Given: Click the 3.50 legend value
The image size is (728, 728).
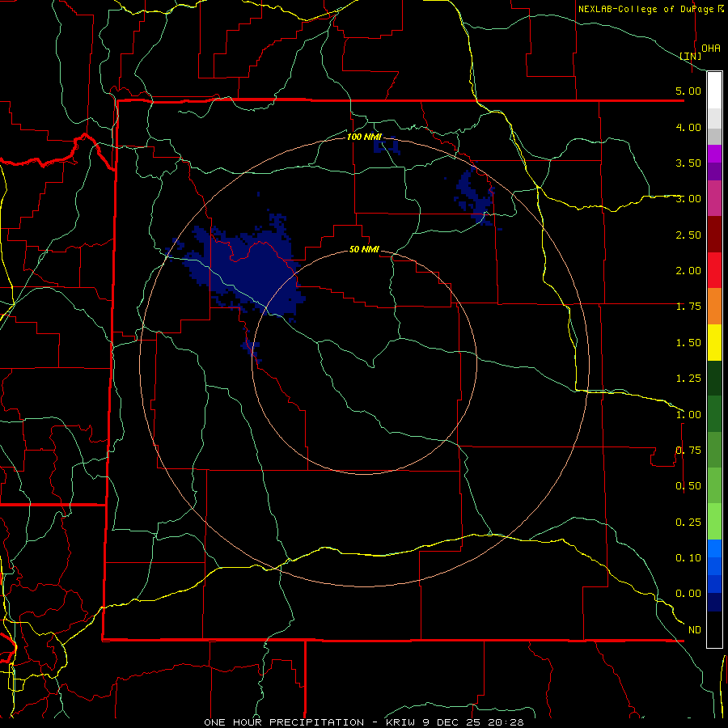Looking at the screenshot, I should pyautogui.click(x=688, y=163).
